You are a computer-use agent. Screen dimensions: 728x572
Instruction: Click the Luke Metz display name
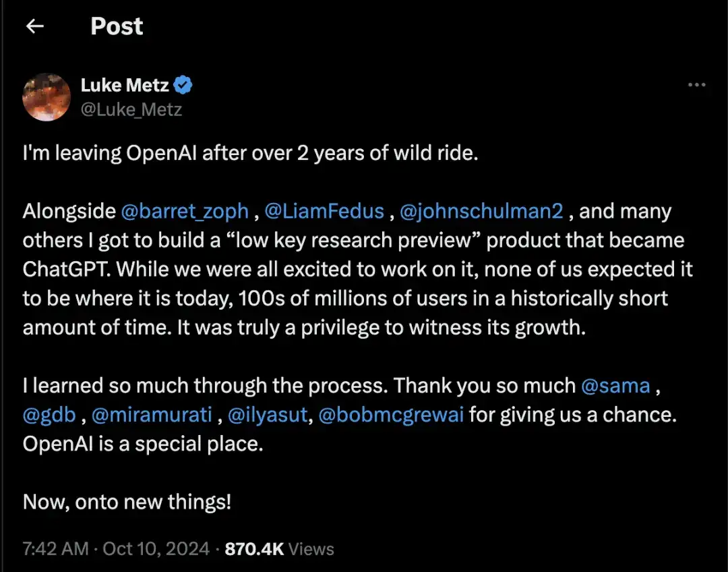pyautogui.click(x=125, y=86)
